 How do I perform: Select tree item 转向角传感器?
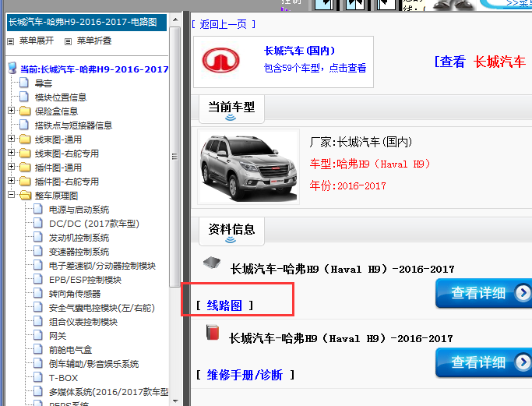click(x=75, y=294)
